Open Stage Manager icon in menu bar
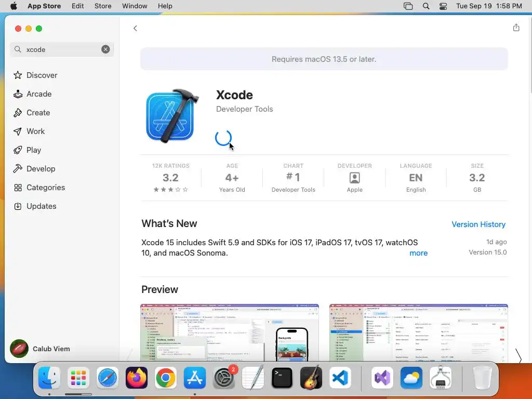532x399 pixels. [x=408, y=6]
